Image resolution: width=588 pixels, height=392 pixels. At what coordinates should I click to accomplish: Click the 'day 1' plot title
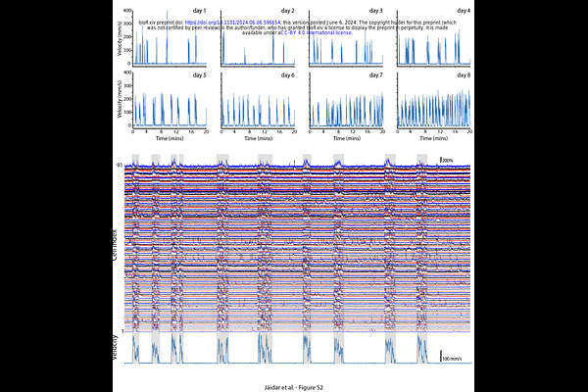[x=200, y=11]
